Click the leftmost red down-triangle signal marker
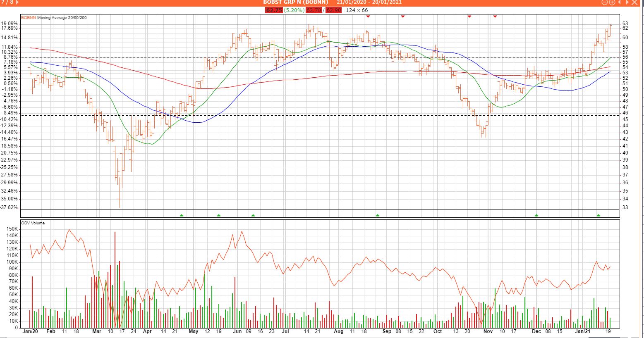 pos(368,16)
